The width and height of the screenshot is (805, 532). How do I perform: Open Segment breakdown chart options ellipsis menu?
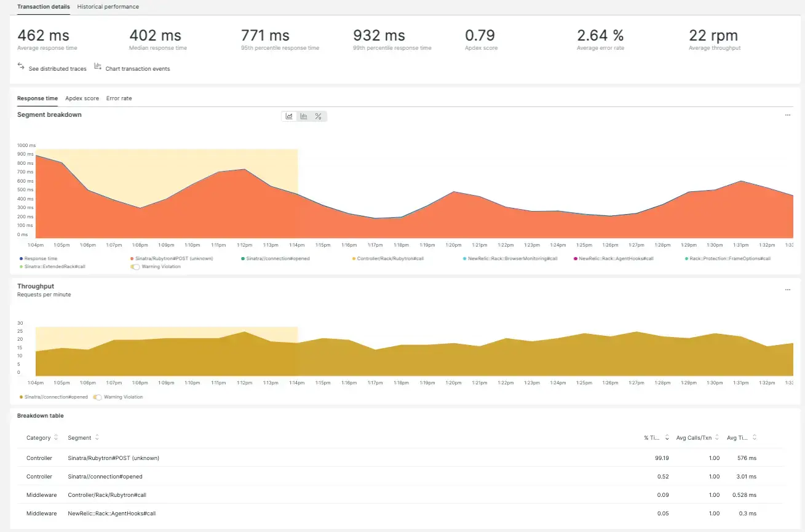click(787, 115)
